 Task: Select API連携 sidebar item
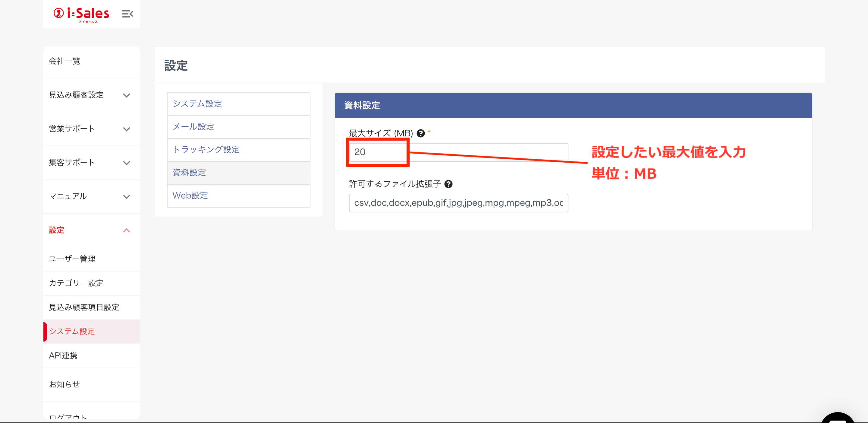coord(63,355)
